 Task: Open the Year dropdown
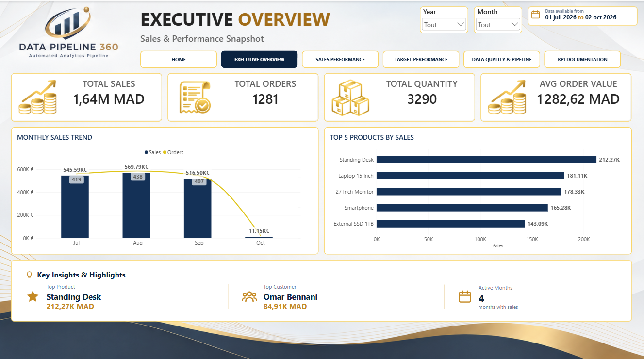click(444, 25)
